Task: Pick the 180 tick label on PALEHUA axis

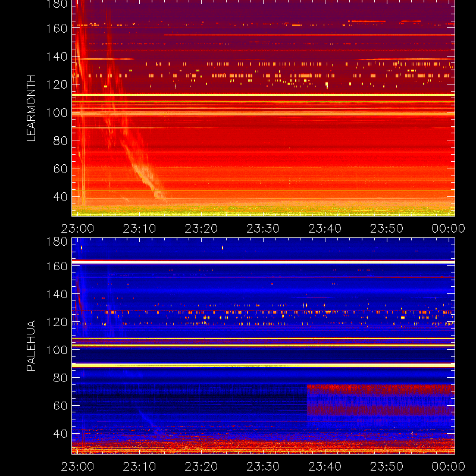Action: (x=57, y=242)
